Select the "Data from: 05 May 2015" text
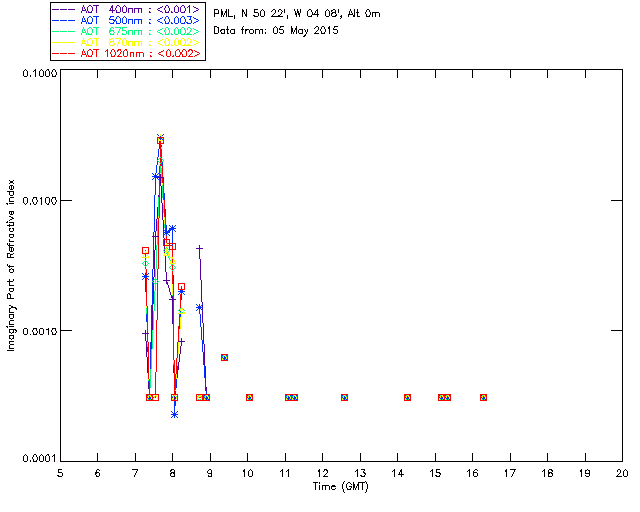Screen dimensions: 640x512 tap(276, 31)
